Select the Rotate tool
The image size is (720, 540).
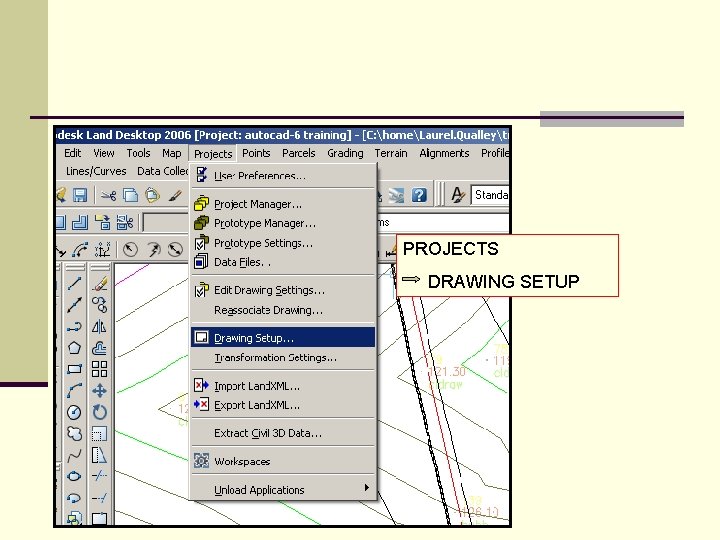click(100, 412)
